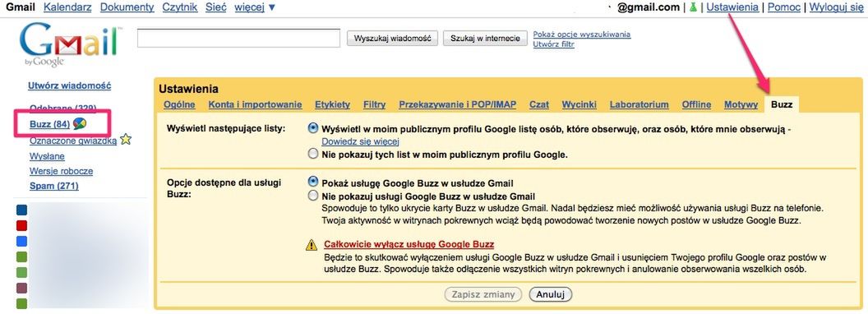Click the green Labs flask icon
Viewport: 868px width, 314px height.
click(693, 7)
